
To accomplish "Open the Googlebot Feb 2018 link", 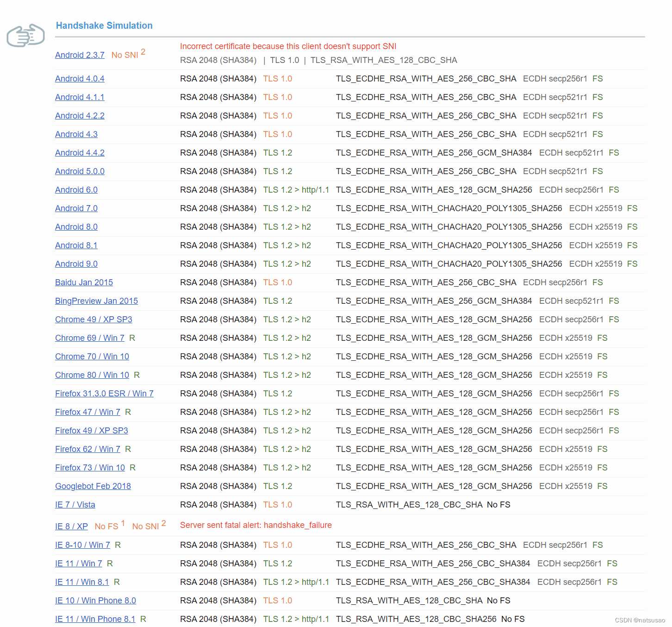I will point(93,486).
